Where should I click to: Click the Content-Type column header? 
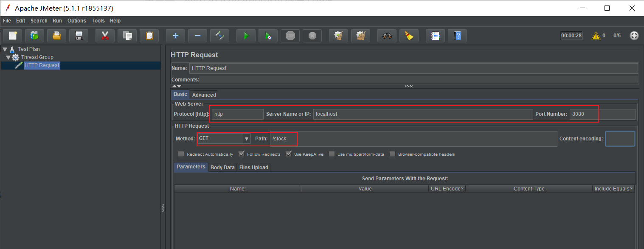[x=529, y=189]
